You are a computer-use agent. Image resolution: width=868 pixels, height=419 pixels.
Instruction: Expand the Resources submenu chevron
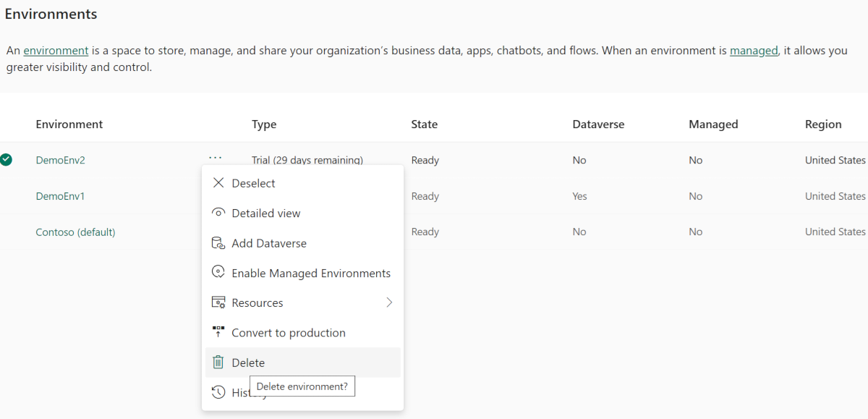(388, 302)
